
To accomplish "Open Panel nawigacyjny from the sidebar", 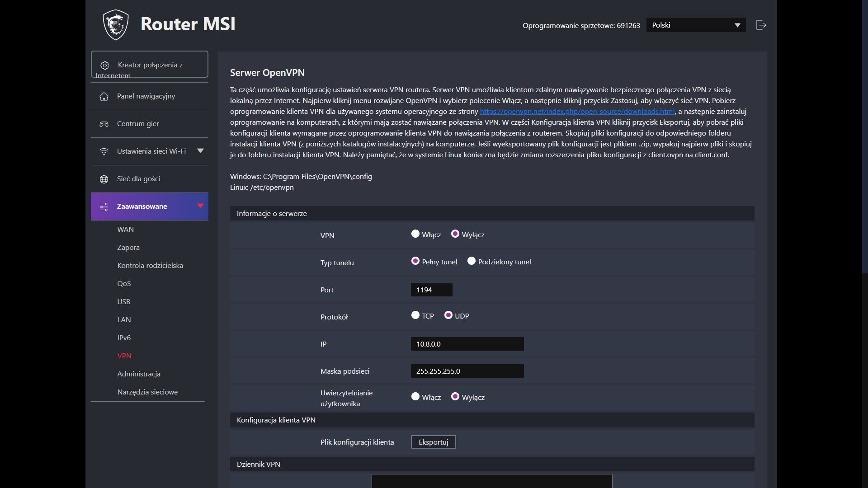I will pos(150,96).
